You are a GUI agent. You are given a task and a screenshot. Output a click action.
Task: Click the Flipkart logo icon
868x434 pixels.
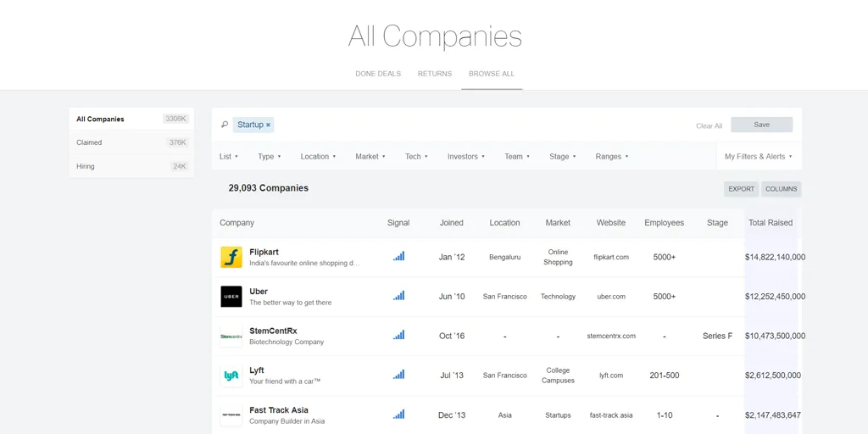pyautogui.click(x=231, y=258)
